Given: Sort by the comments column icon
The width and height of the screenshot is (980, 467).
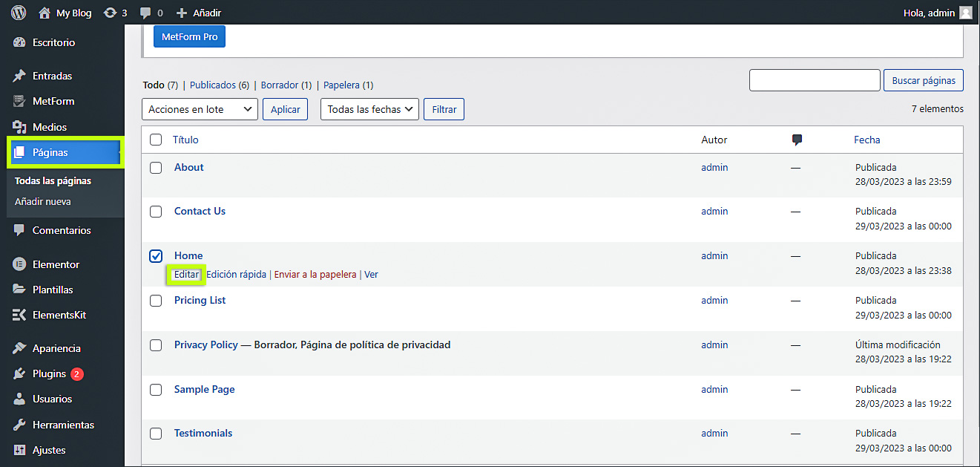Looking at the screenshot, I should [x=797, y=140].
